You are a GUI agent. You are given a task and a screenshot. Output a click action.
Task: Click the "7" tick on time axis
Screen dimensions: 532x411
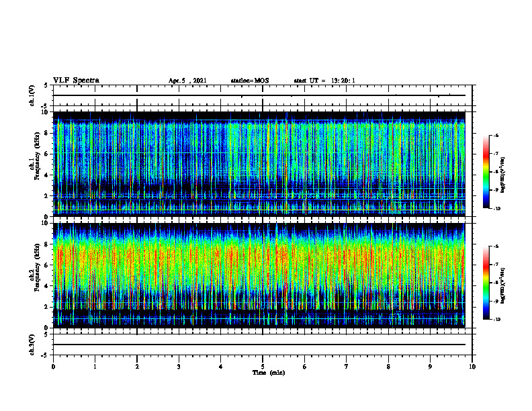coord(347,367)
